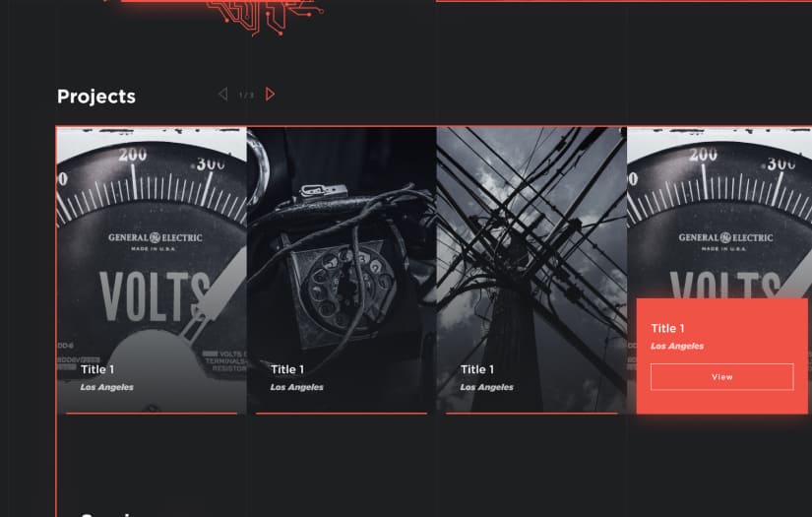Open the first voltmeter project card
812x517 pixels.
(x=152, y=270)
